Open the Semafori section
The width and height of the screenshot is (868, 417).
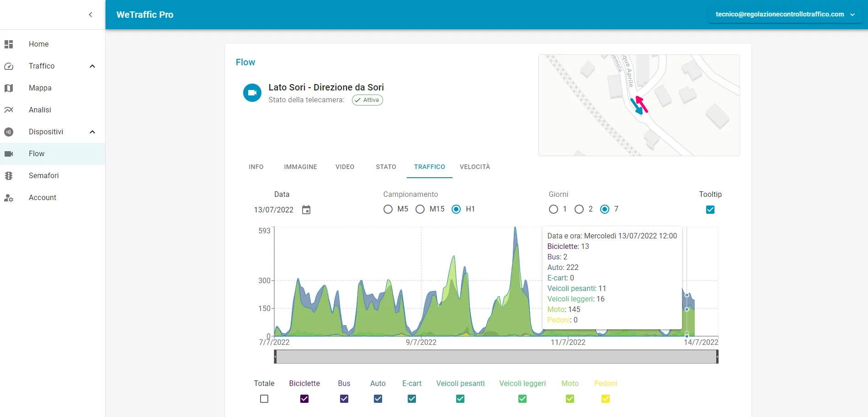(x=43, y=175)
